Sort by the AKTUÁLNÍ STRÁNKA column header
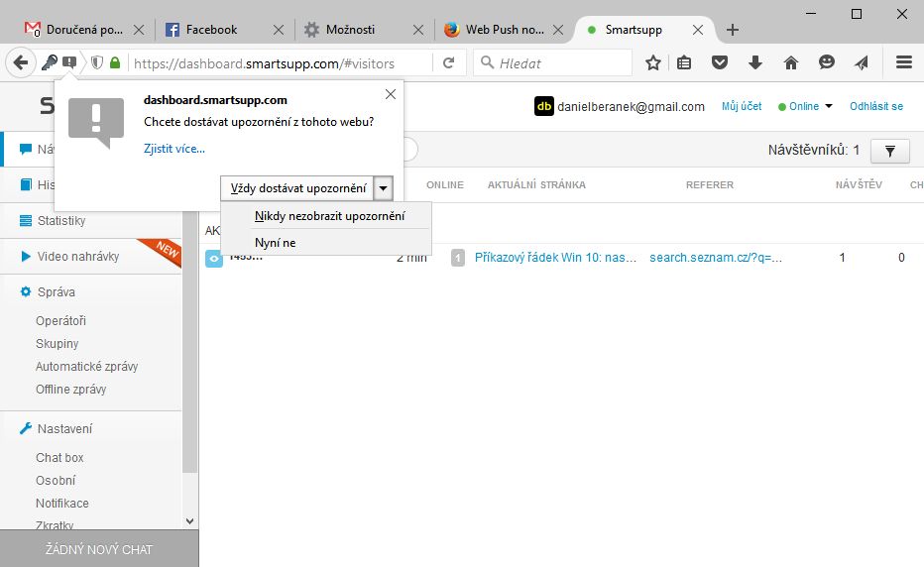Screen dimensions: 924x567 click(536, 185)
